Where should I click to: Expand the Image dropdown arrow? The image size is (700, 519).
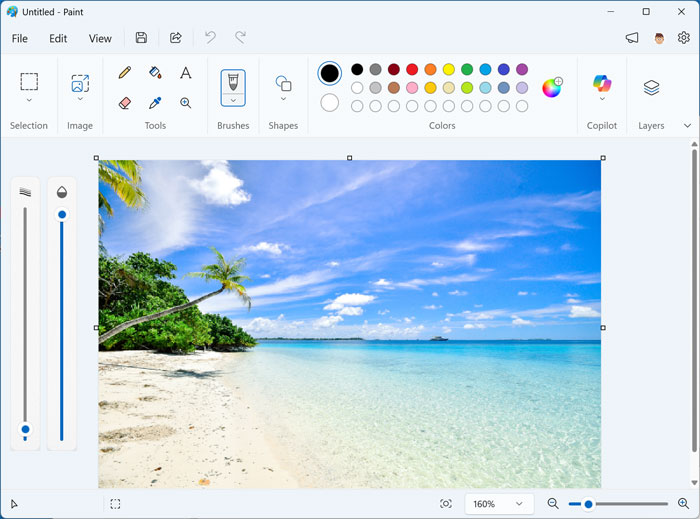coord(80,99)
